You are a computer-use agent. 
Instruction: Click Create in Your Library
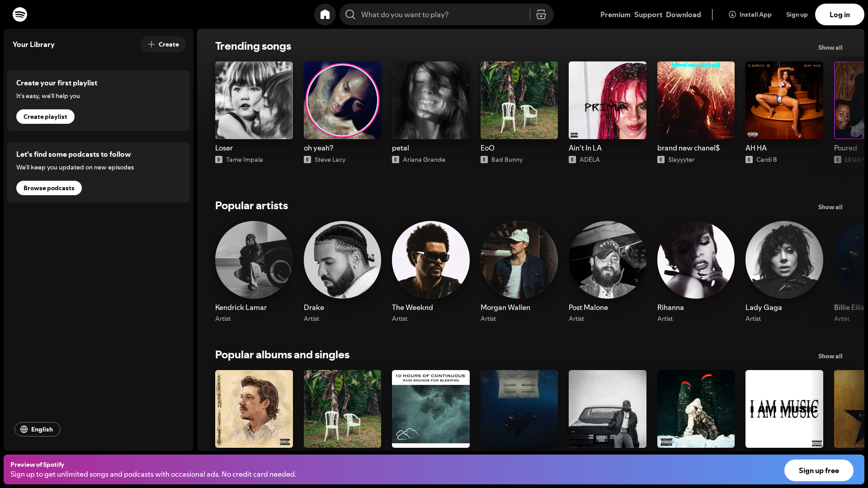pos(163,44)
